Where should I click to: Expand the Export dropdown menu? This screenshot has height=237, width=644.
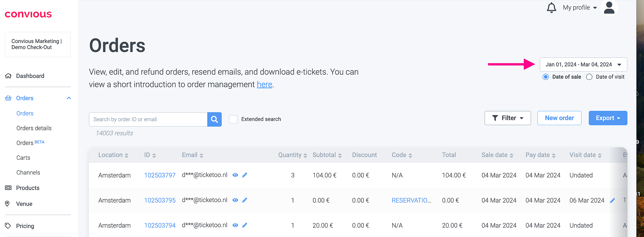[608, 118]
